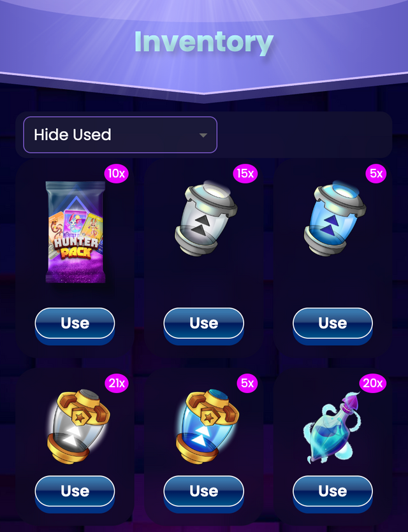
Task: Click the 10x quantity badge on Hunter Pack
Action: [x=116, y=174]
